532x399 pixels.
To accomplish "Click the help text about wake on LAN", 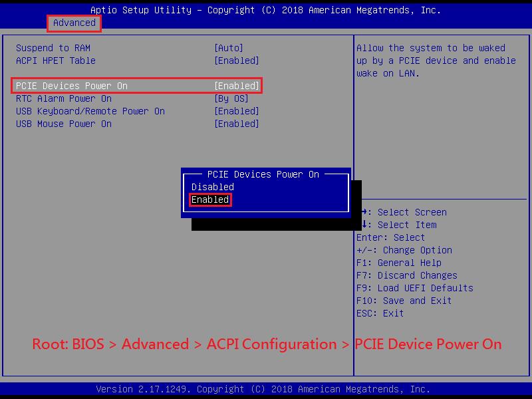I will pos(436,61).
